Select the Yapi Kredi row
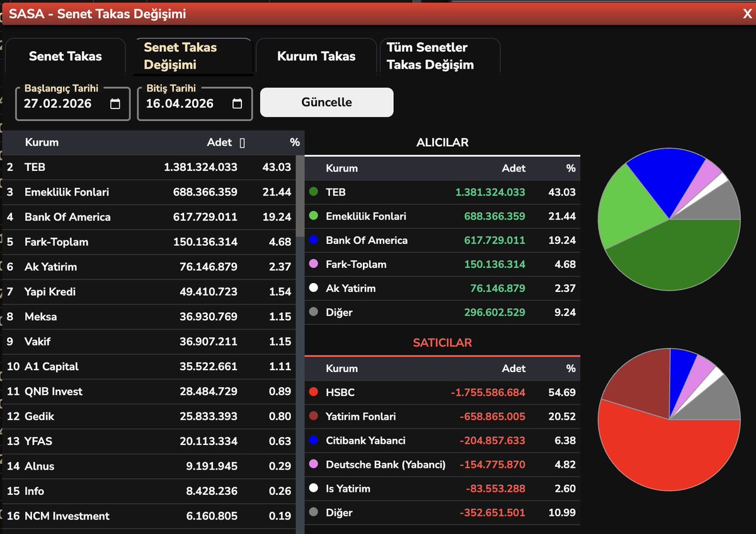 [149, 292]
